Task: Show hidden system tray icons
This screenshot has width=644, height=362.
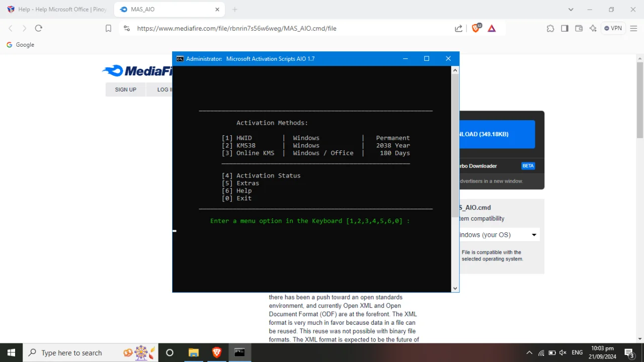Action: pos(529,352)
